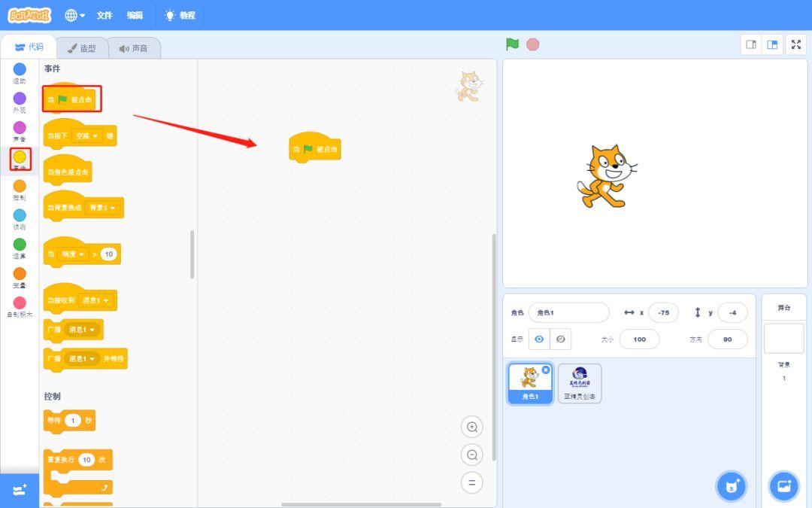812x508 pixels.
Task: Click the green flag to run
Action: coord(512,44)
